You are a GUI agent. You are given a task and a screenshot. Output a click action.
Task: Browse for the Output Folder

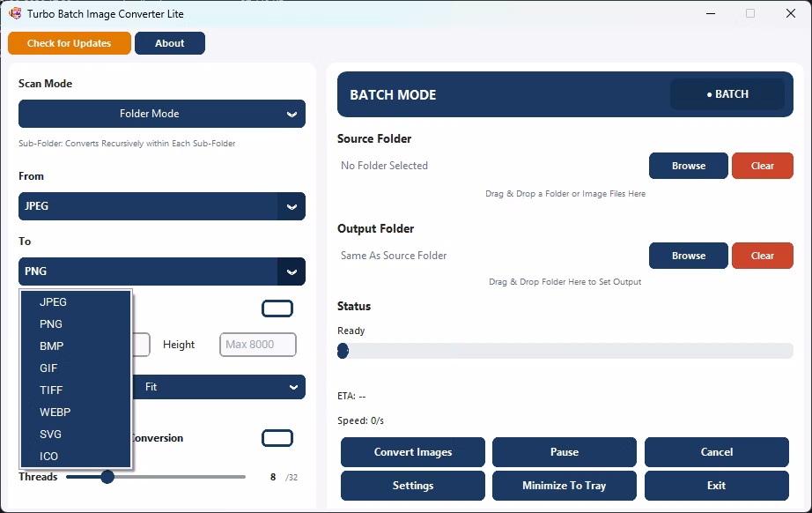pyautogui.click(x=688, y=256)
